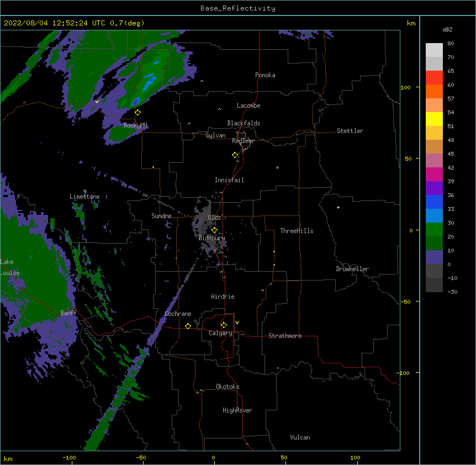476x465 pixels.
Task: Click the green 20-30 dBZ swatch
Action: [x=434, y=230]
